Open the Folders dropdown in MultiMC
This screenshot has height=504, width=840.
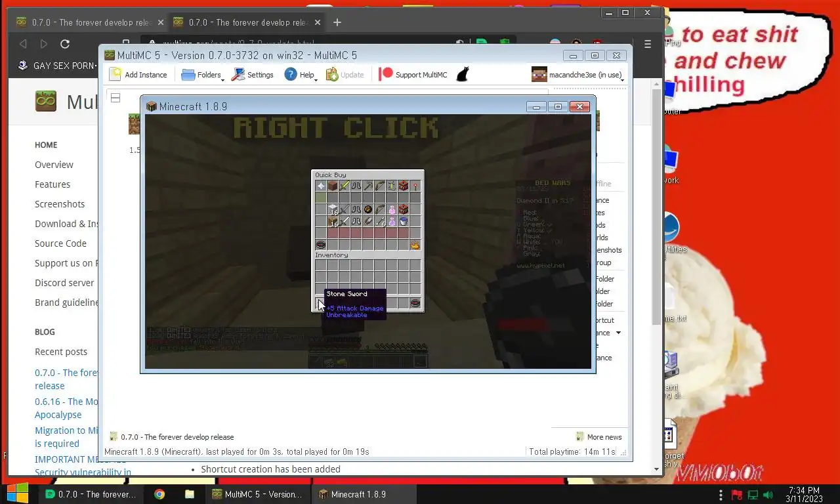click(203, 74)
